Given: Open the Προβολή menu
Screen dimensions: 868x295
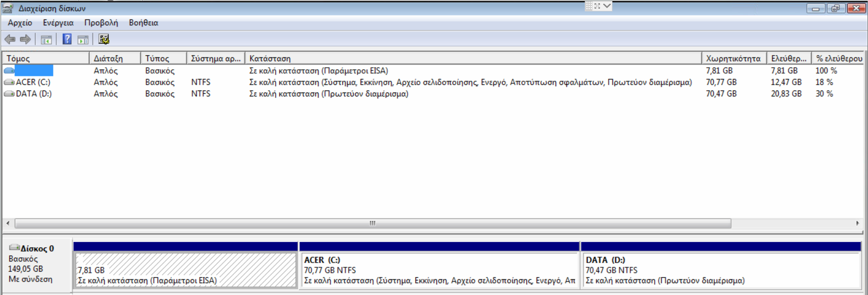Looking at the screenshot, I should click(101, 23).
